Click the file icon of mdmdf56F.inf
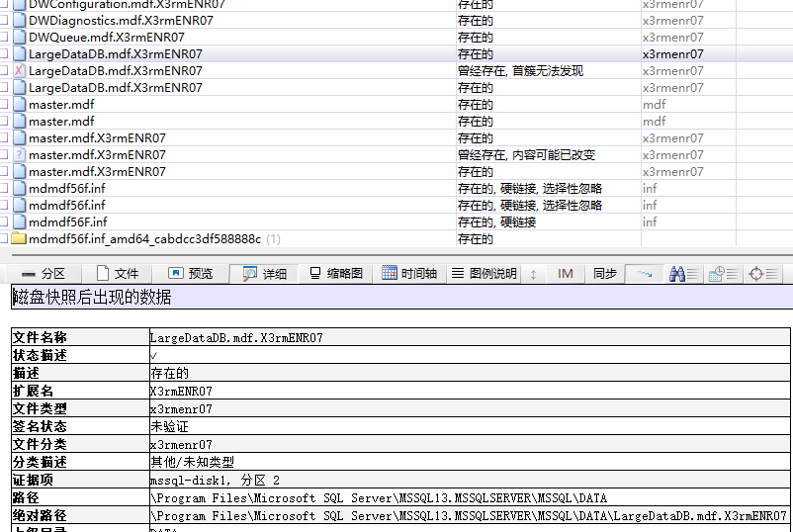This screenshot has height=532, width=793. (x=19, y=222)
